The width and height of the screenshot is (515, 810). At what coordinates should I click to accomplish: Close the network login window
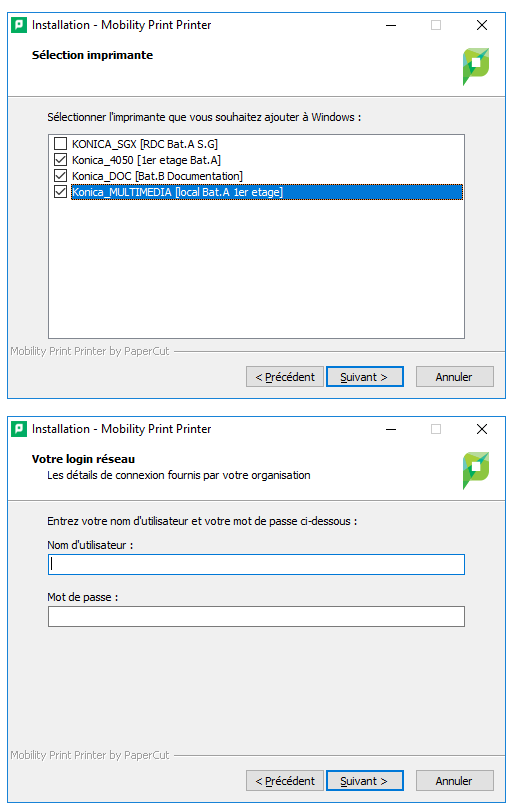tap(482, 429)
